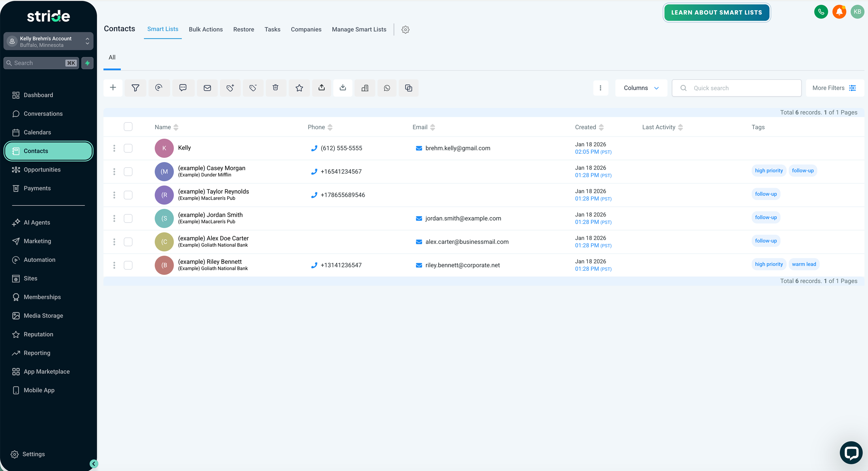Click the add contact plus icon
This screenshot has width=868, height=471.
tap(113, 88)
